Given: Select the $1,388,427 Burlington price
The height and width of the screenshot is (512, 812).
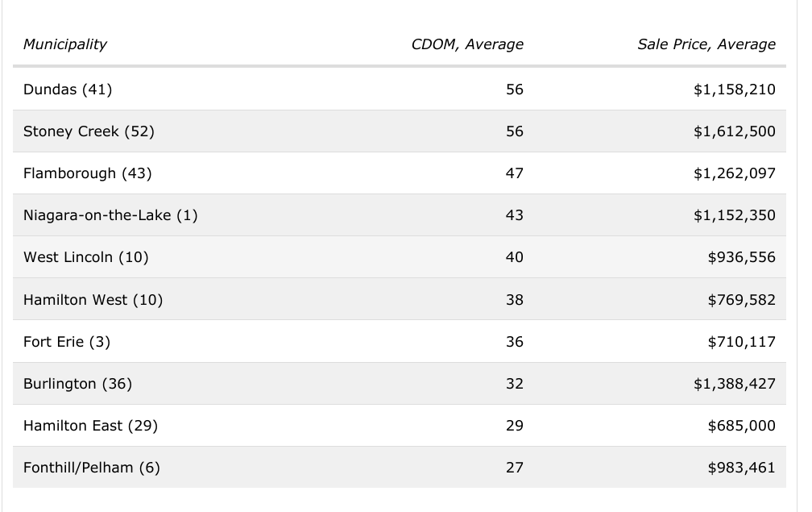Looking at the screenshot, I should [734, 384].
